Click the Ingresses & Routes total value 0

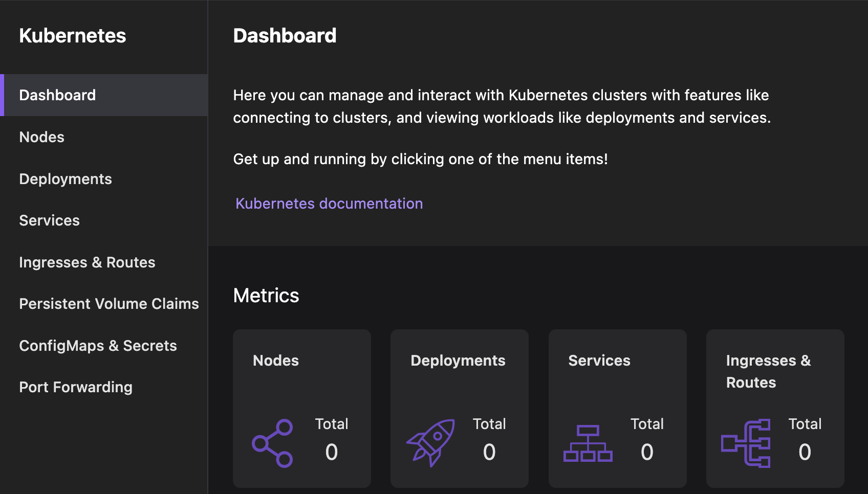tap(805, 452)
